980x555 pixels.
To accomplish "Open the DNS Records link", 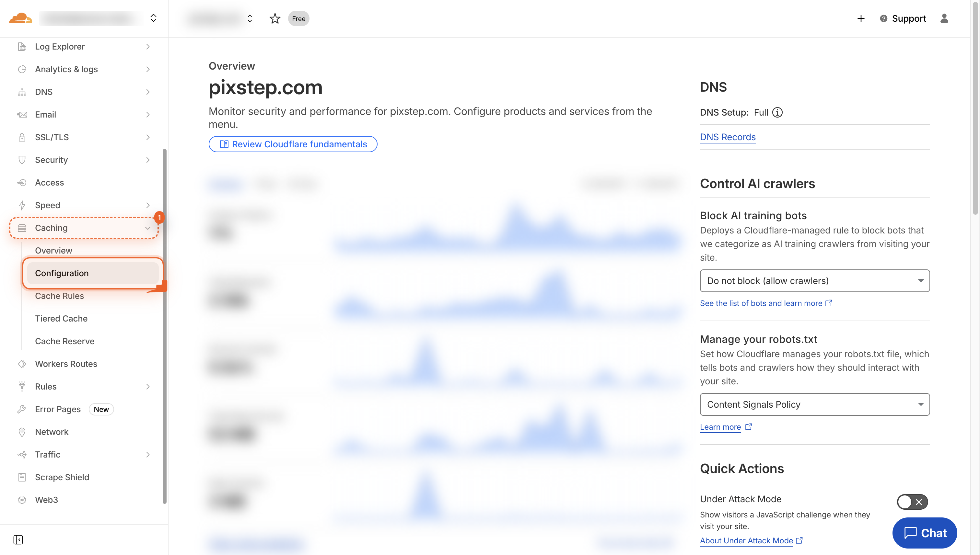I will tap(728, 137).
